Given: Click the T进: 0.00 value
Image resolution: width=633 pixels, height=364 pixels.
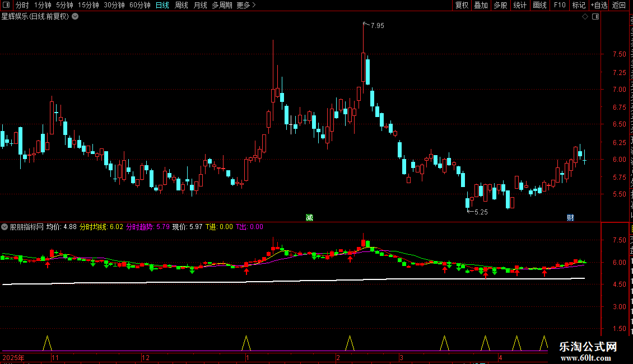Looking at the screenshot, I should pyautogui.click(x=219, y=227).
